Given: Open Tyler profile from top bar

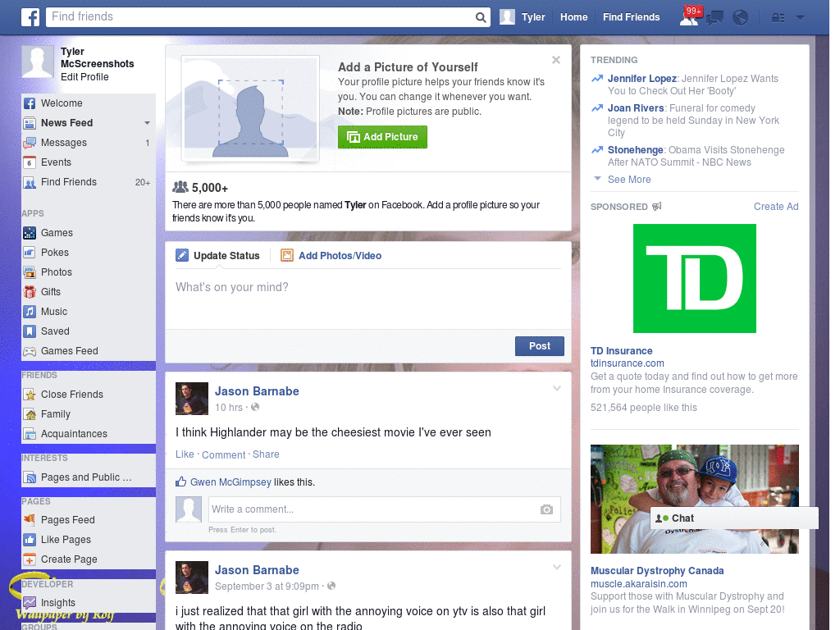Looking at the screenshot, I should [x=523, y=17].
